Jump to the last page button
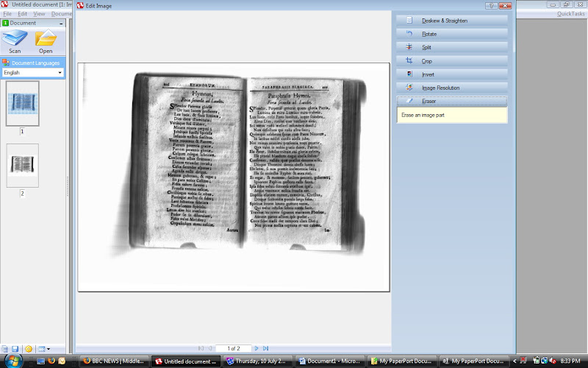 click(x=265, y=348)
